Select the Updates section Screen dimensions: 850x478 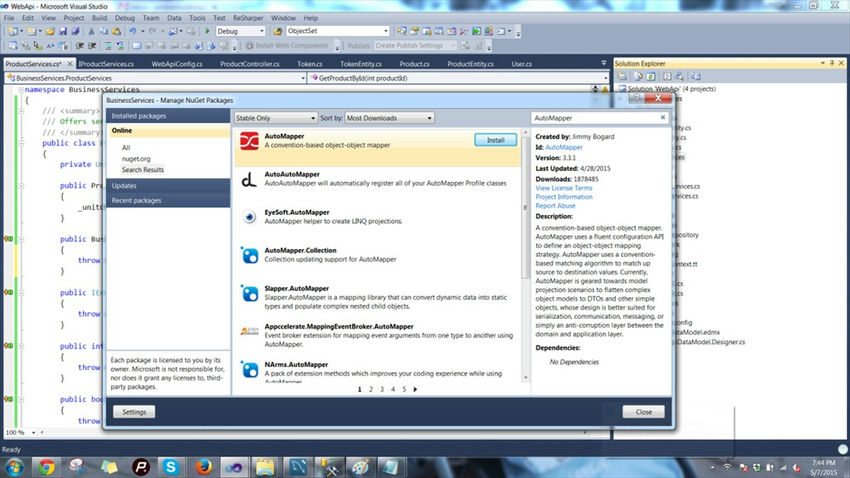point(168,186)
